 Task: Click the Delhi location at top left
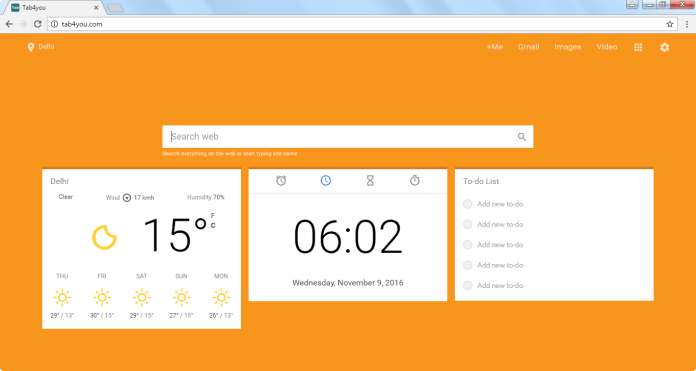(46, 47)
